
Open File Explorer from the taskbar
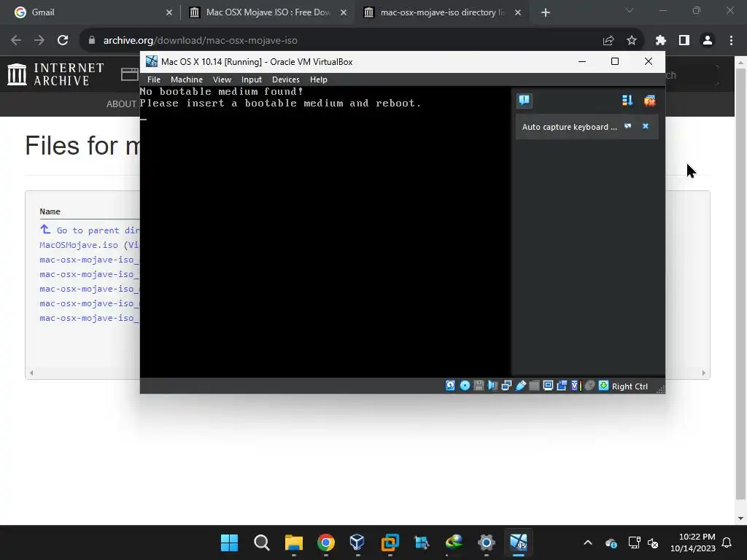[294, 542]
